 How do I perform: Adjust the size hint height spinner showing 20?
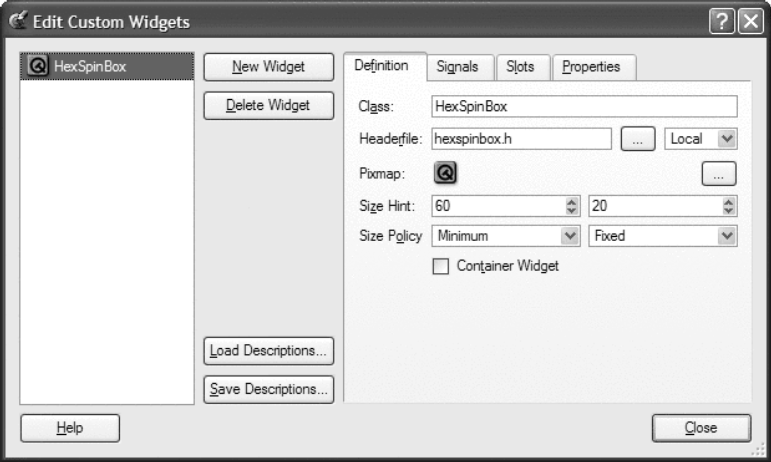pyautogui.click(x=729, y=205)
